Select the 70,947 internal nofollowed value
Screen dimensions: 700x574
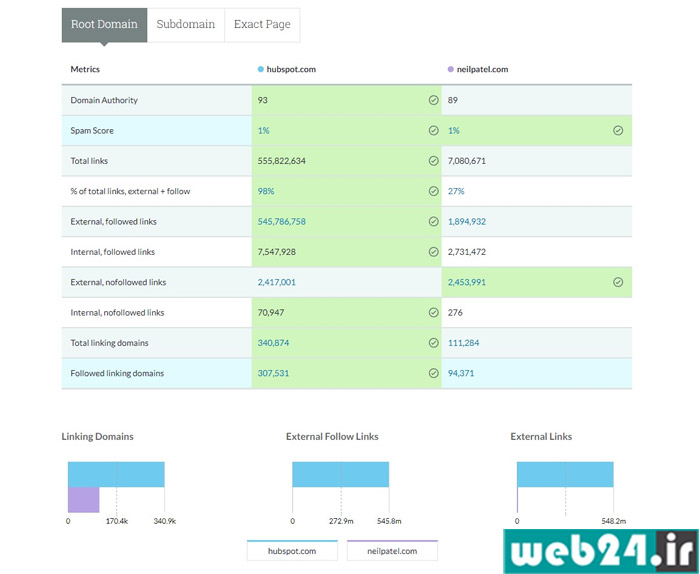(x=271, y=313)
